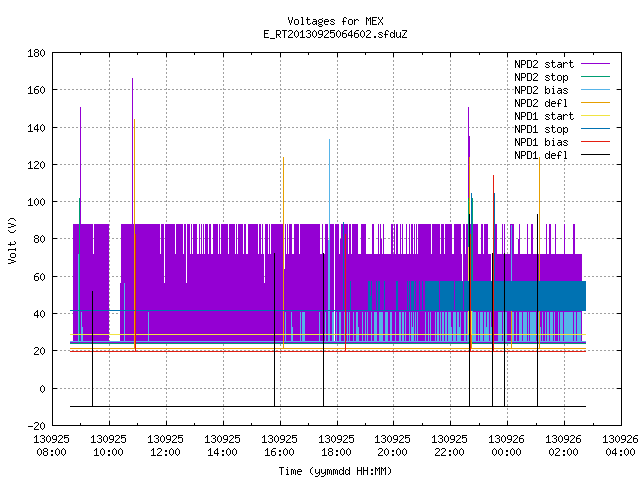Click the 120 y-axis tick label

[36, 164]
